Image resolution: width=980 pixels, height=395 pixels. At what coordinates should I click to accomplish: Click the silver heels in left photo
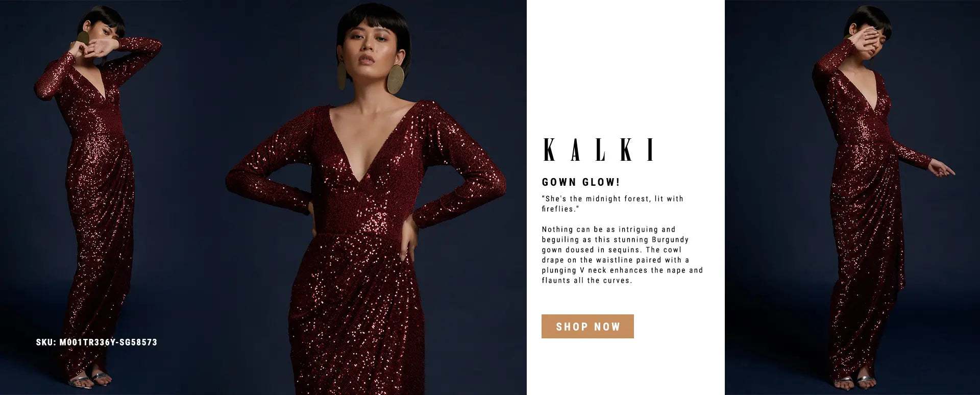click(91, 380)
